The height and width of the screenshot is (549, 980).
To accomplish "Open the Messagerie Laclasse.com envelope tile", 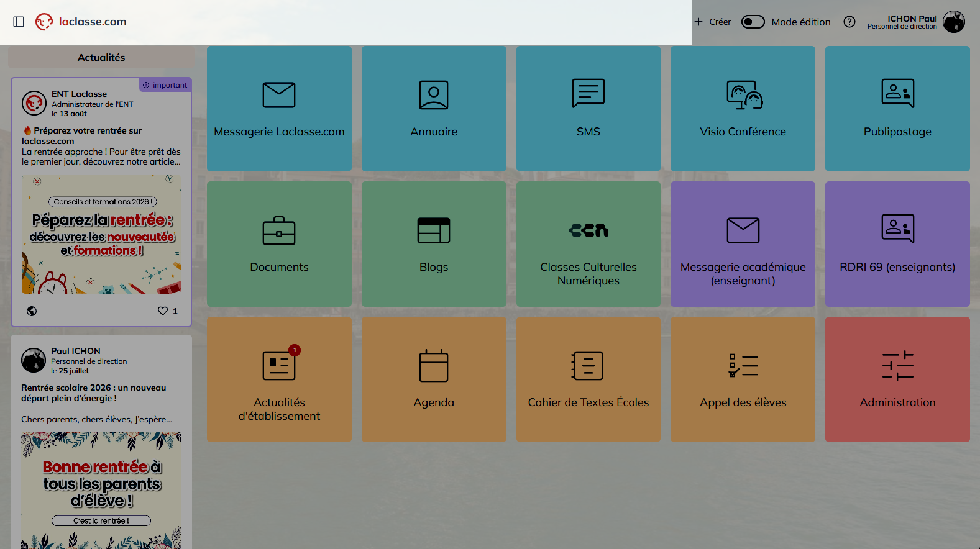I will 279,109.
